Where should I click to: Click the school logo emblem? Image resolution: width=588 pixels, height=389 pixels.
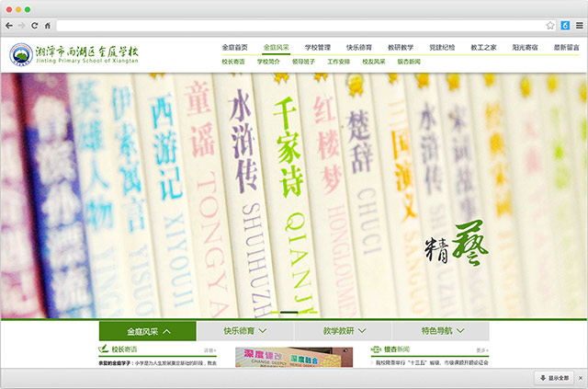coord(19,56)
